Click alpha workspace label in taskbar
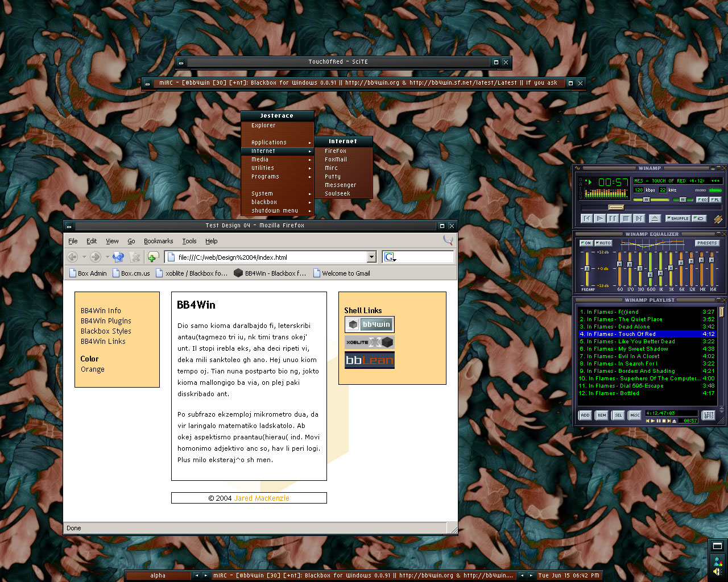The width and height of the screenshot is (728, 582). (x=158, y=576)
